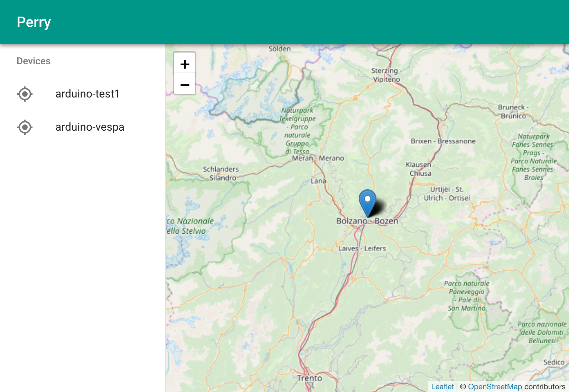This screenshot has height=392, width=569.
Task: Click the Brixen - Bressanone map label
Action: pyautogui.click(x=443, y=141)
